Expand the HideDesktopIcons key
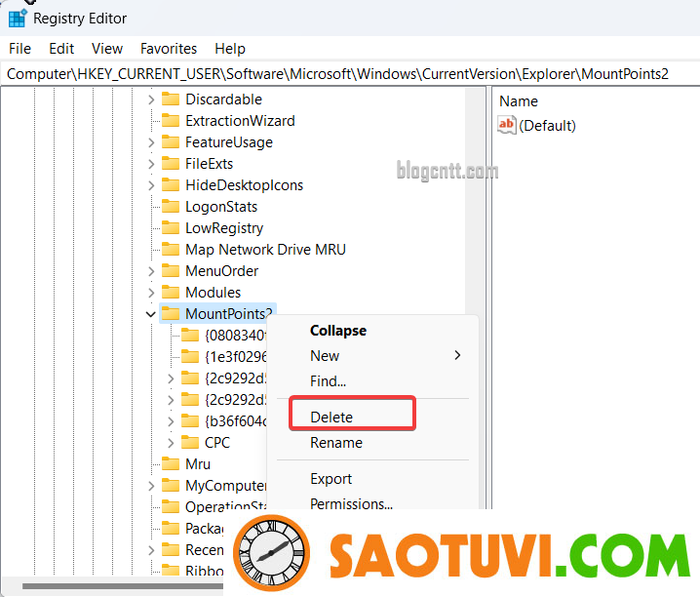The image size is (700, 597). (151, 185)
